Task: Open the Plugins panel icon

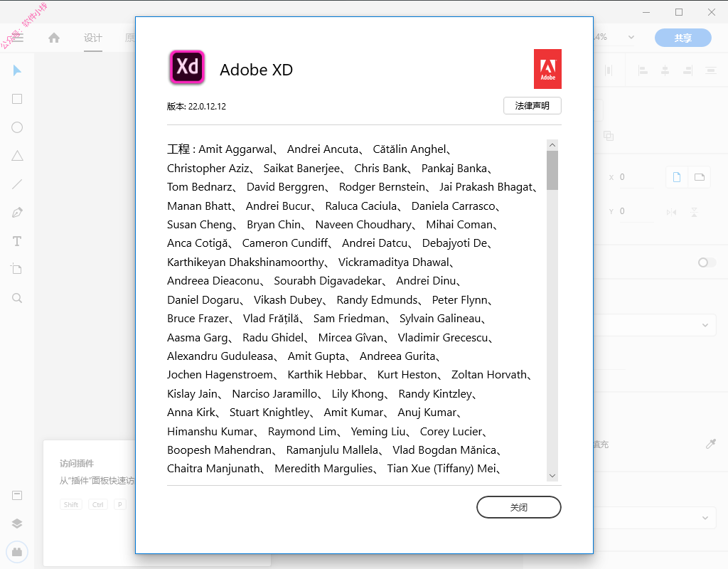Action: (x=17, y=552)
